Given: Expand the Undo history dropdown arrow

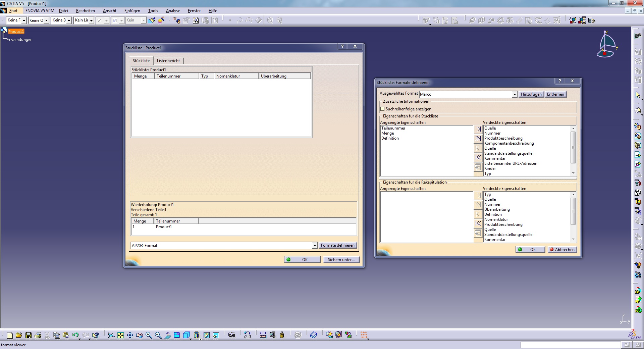Looking at the screenshot, I should click(x=80, y=339).
